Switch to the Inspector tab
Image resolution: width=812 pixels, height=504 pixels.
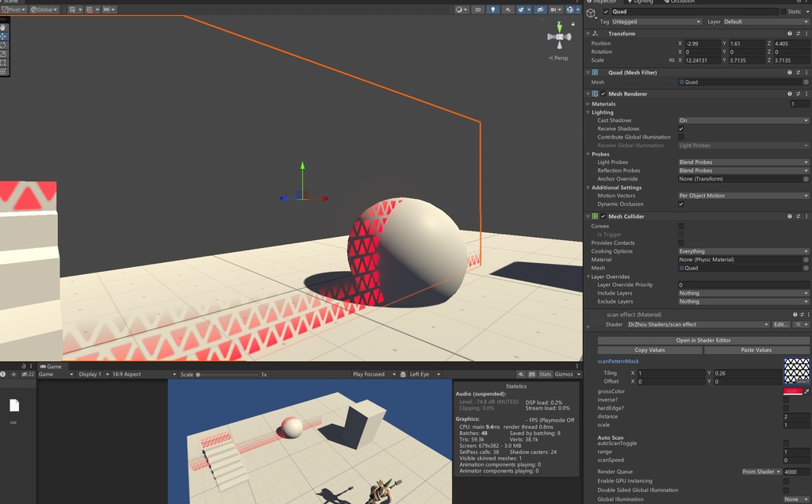[x=602, y=2]
